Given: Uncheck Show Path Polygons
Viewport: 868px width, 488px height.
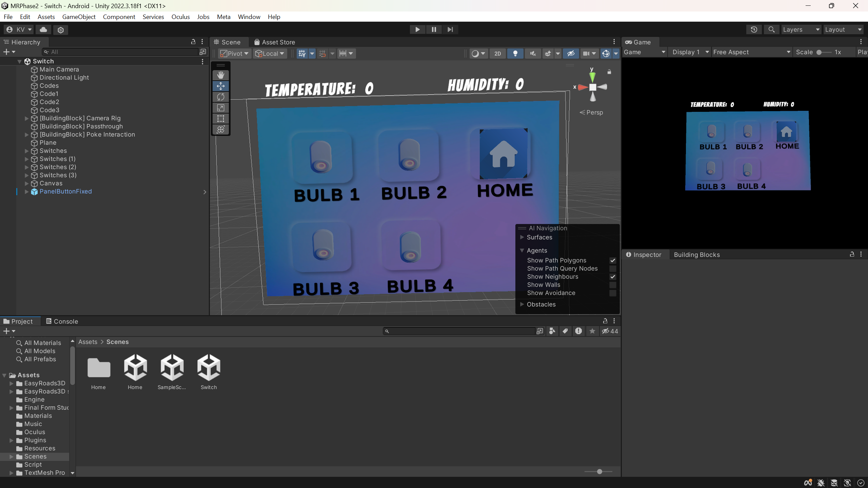Looking at the screenshot, I should 613,261.
